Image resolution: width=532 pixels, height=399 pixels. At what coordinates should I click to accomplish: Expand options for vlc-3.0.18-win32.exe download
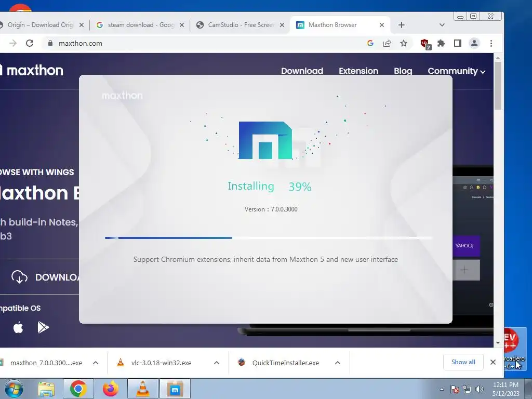(217, 363)
